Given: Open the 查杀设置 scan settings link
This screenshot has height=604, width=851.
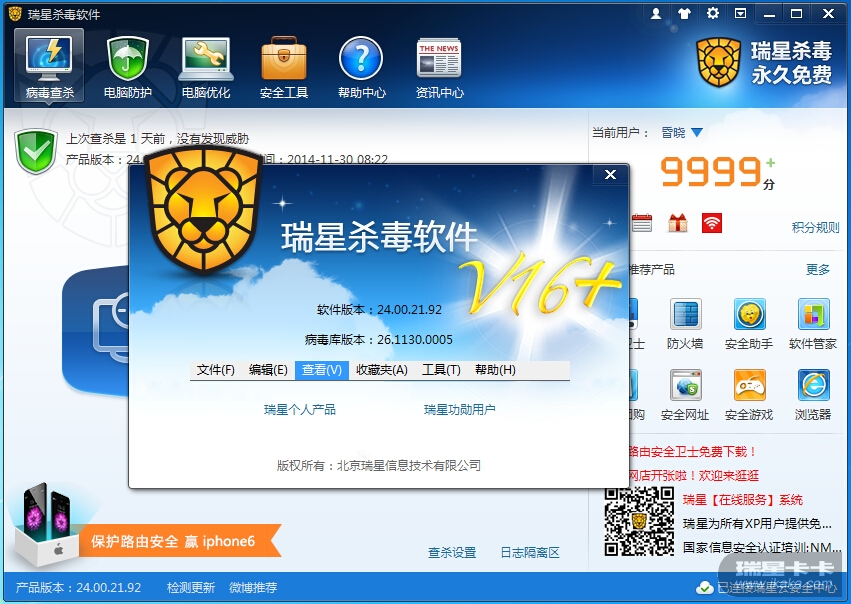Looking at the screenshot, I should 452,552.
